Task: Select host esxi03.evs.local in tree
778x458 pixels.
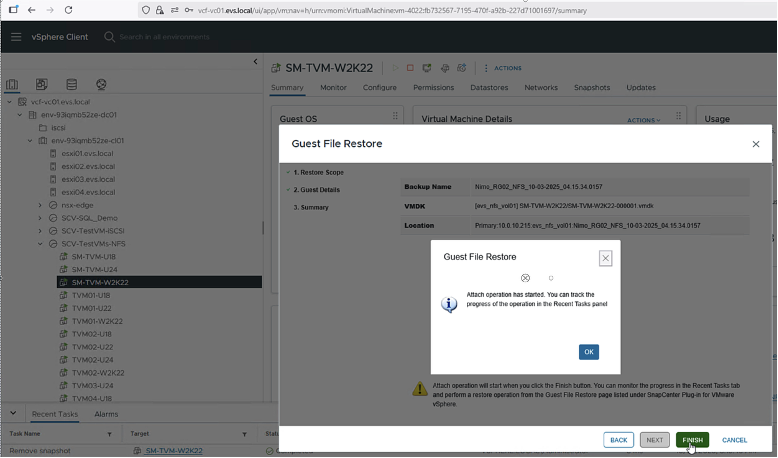Action: pyautogui.click(x=88, y=179)
